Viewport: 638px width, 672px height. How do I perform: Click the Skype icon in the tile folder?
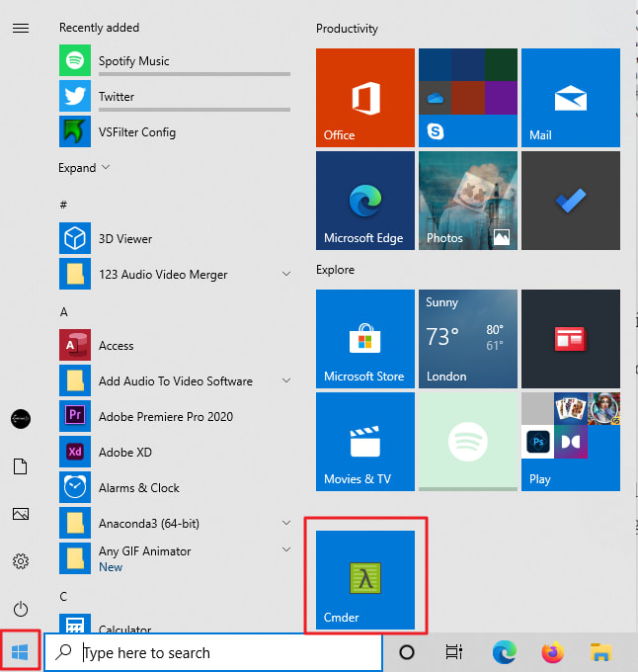coord(435,131)
